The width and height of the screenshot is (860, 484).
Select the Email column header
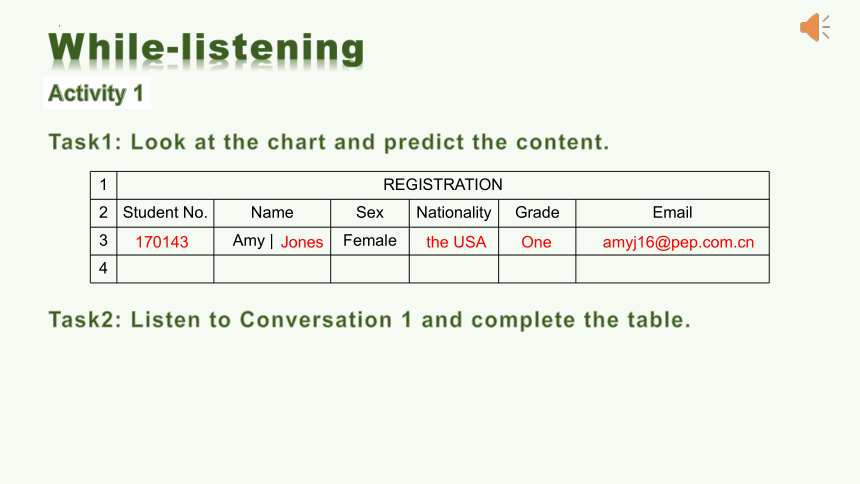coord(672,213)
